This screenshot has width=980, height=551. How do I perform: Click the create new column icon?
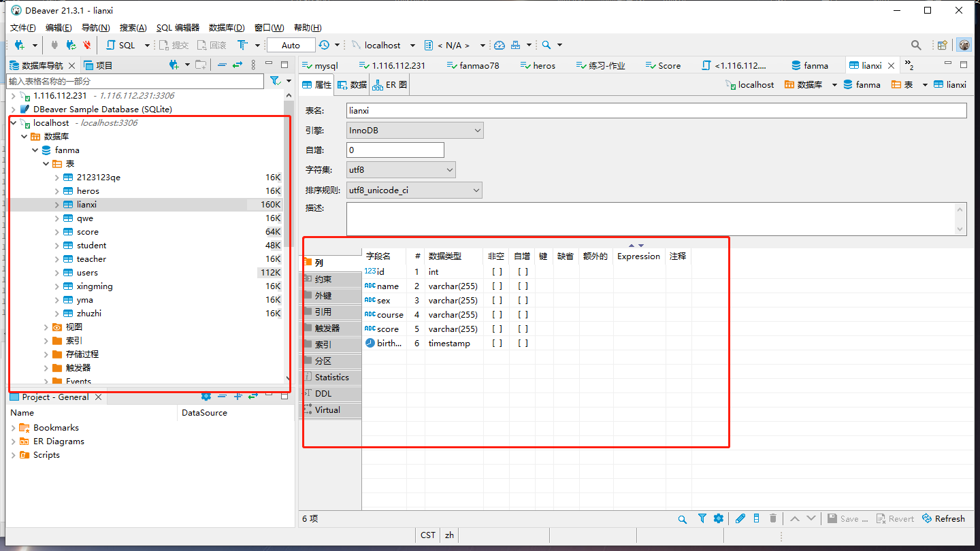click(x=756, y=518)
